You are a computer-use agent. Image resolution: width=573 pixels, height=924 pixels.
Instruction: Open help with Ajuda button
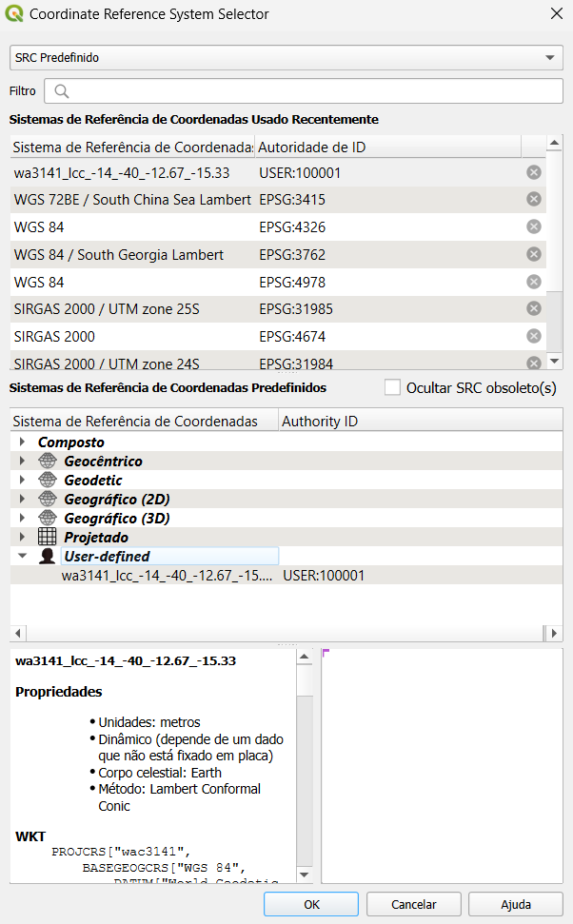(516, 904)
